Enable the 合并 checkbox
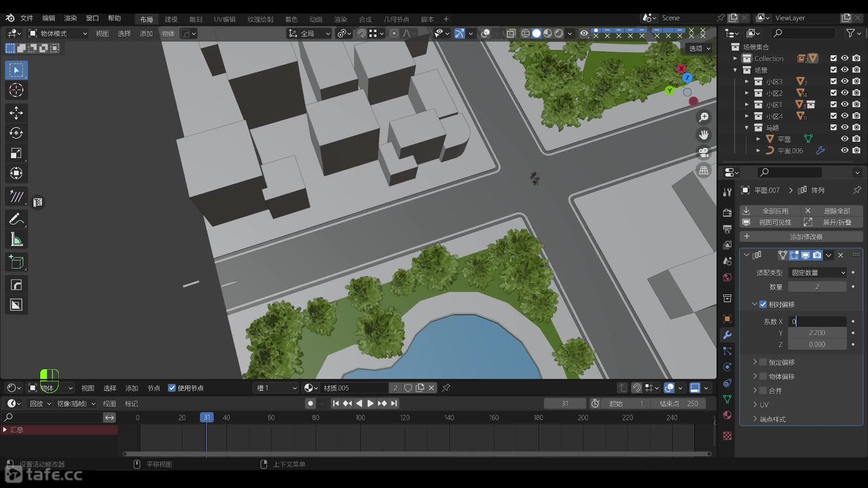868x488 pixels. [763, 390]
